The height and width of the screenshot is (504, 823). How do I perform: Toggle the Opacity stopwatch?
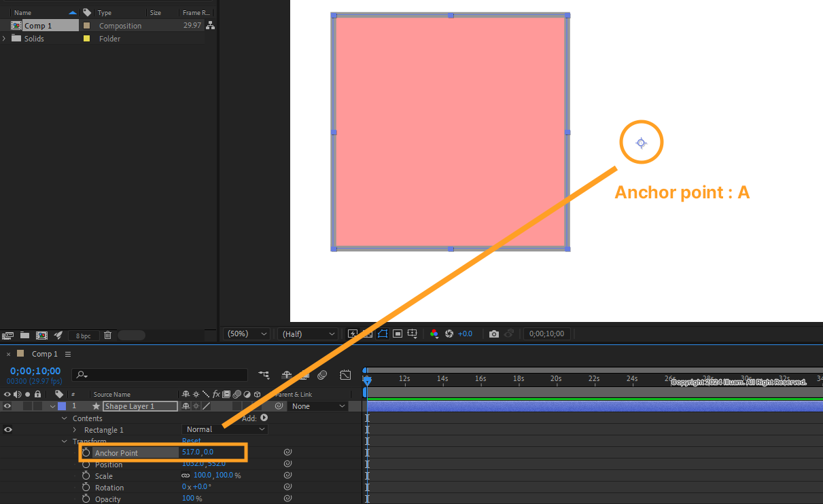[x=86, y=499]
